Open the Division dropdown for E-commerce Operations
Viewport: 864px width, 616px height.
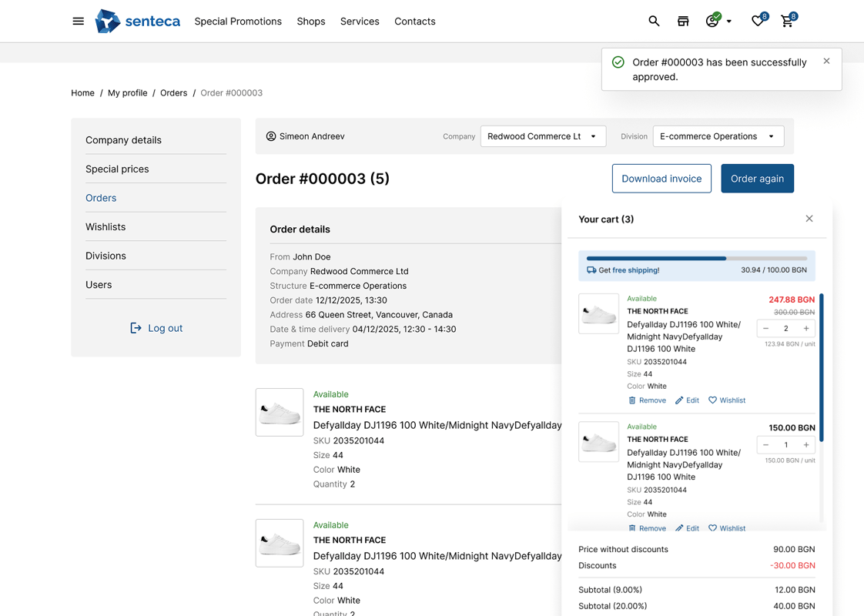[x=718, y=136]
